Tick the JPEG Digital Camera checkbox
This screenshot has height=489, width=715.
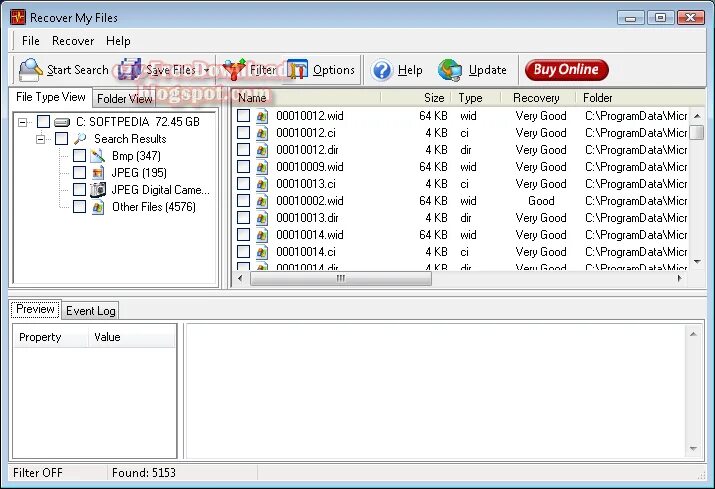pos(79,189)
